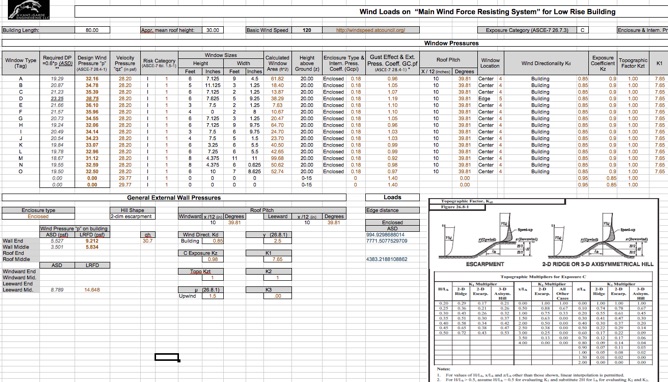Click the Wall End LRFD value 9.212
The height and width of the screenshot is (382, 668).
coord(92,241)
